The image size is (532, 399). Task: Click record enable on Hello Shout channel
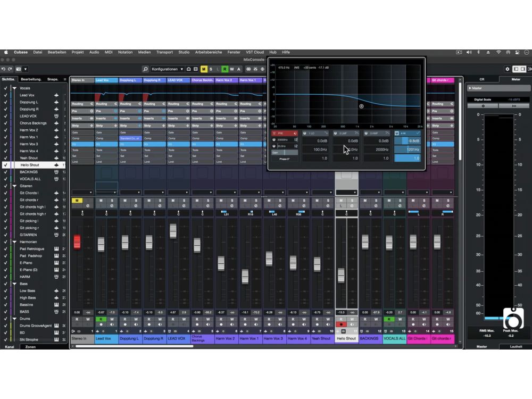(x=341, y=324)
